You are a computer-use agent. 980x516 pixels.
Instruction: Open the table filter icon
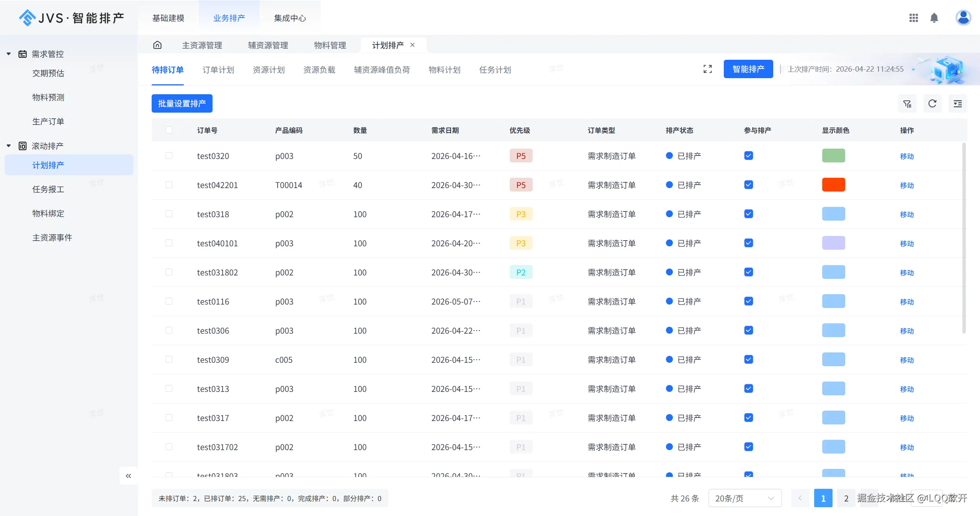coord(907,104)
